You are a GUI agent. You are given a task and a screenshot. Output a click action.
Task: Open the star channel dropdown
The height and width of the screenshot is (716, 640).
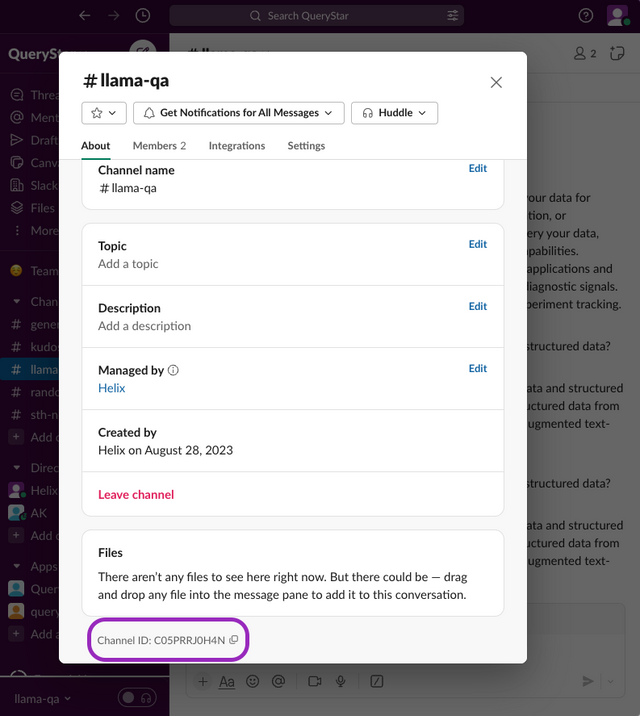coord(104,113)
